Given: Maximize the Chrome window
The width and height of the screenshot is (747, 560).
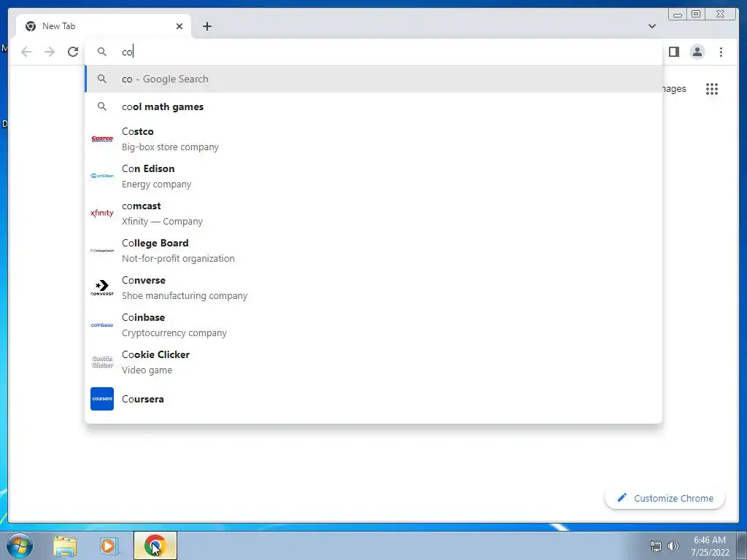Looking at the screenshot, I should click(695, 14).
